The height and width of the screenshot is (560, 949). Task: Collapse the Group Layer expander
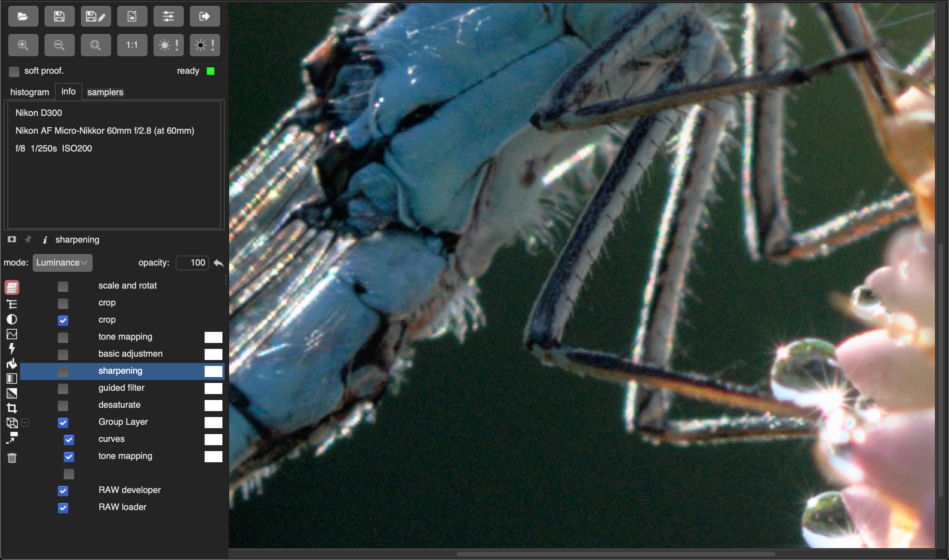(25, 423)
